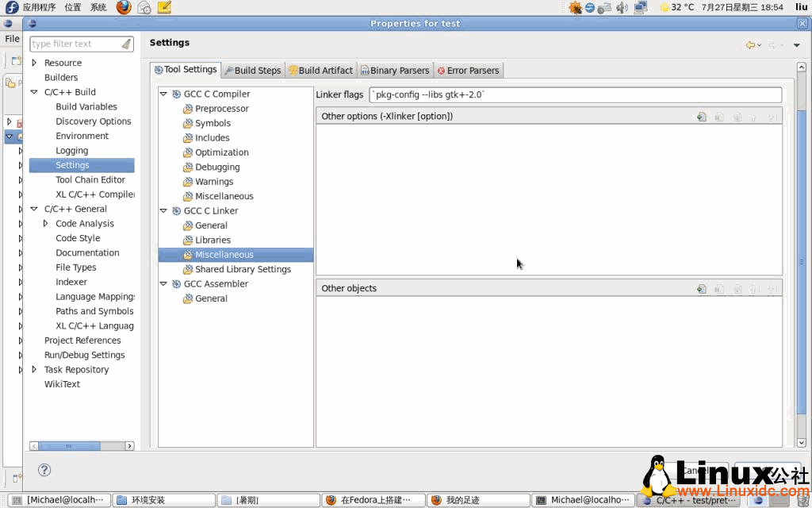
Task: Click the Delete icon above Other options list
Action: pos(737,116)
